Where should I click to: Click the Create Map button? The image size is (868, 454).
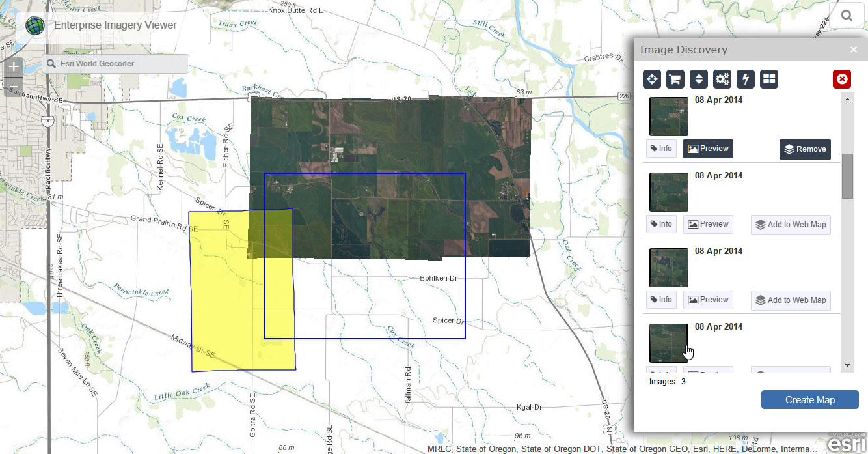point(810,400)
